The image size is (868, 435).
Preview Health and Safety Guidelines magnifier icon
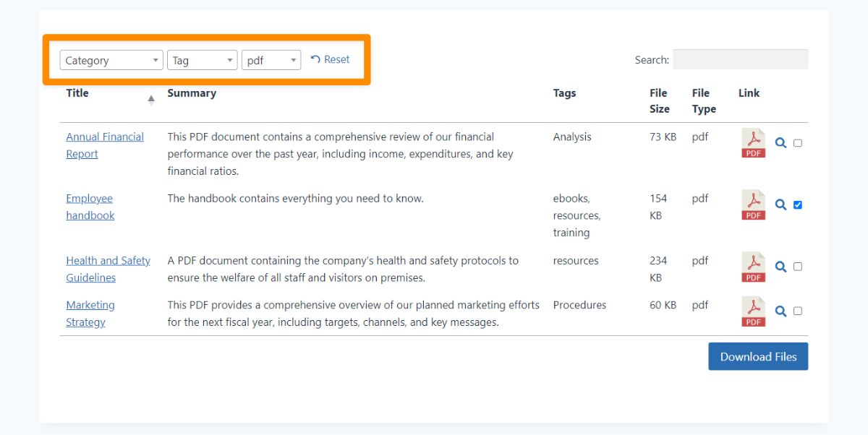click(780, 267)
